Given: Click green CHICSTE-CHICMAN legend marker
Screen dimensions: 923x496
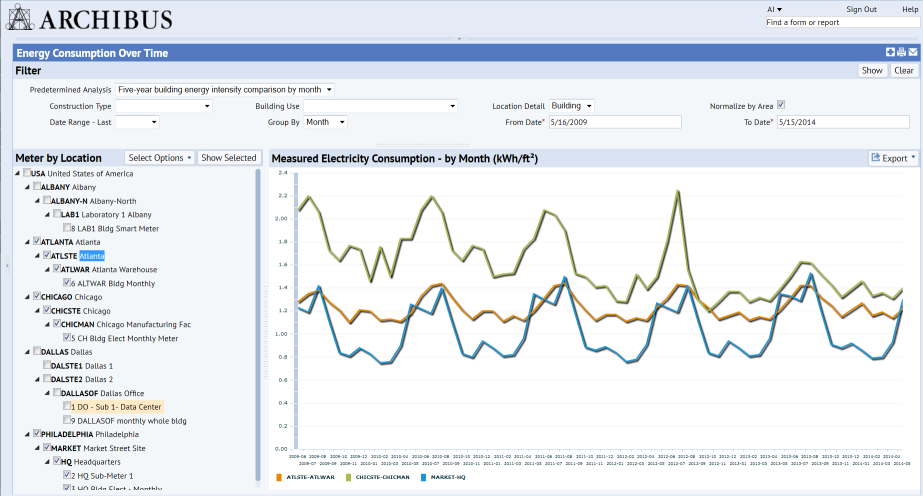Looking at the screenshot, I should [347, 477].
